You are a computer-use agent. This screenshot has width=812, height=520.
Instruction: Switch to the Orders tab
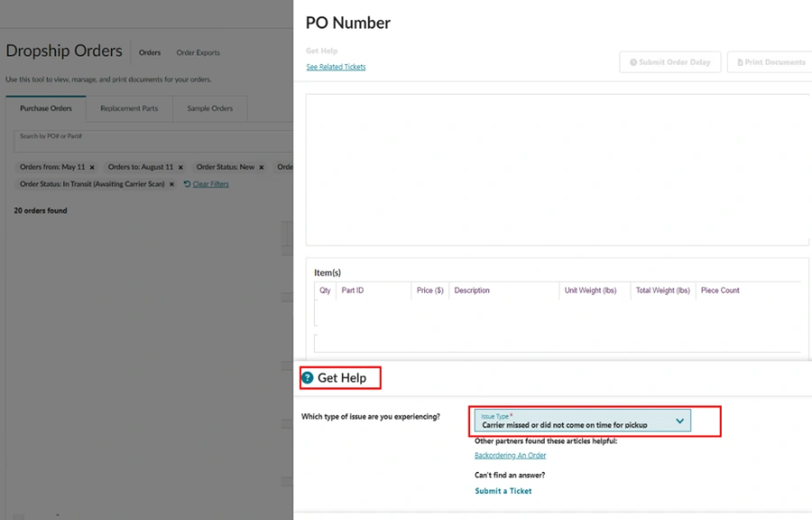pyautogui.click(x=150, y=52)
